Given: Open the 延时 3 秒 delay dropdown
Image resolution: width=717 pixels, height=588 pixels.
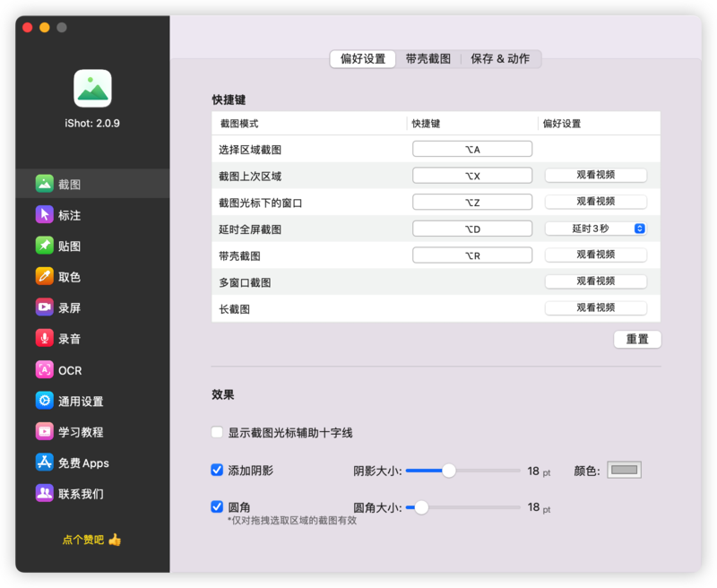Looking at the screenshot, I should (596, 228).
